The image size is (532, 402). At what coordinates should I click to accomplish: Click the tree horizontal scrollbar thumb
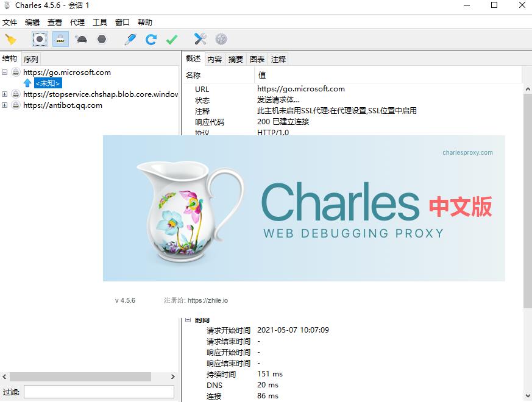pyautogui.click(x=80, y=376)
